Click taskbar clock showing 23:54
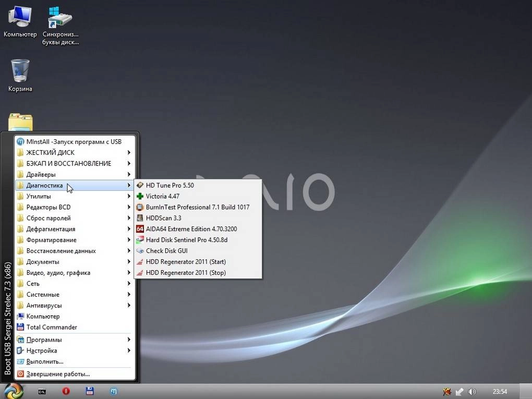This screenshot has width=532, height=399. [500, 392]
